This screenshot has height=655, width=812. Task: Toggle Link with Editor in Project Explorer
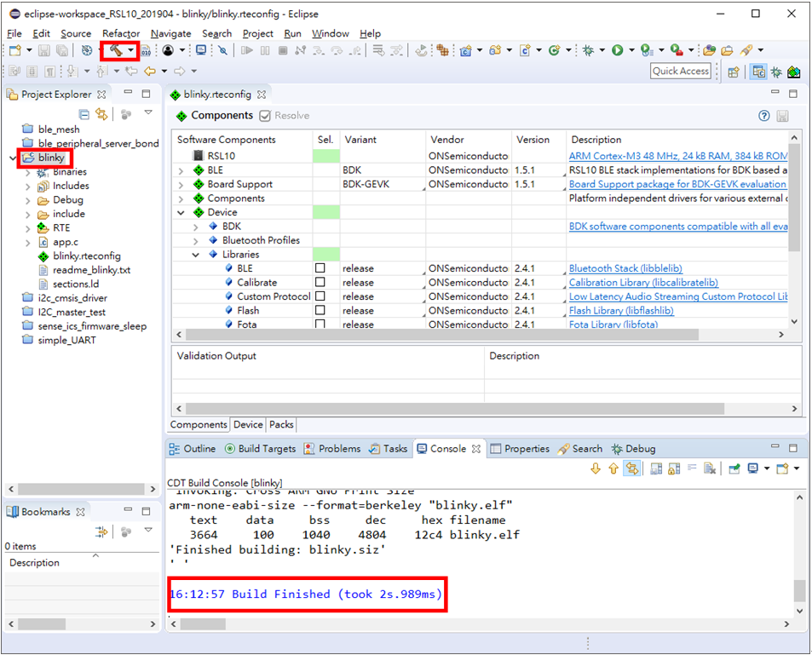tap(102, 114)
